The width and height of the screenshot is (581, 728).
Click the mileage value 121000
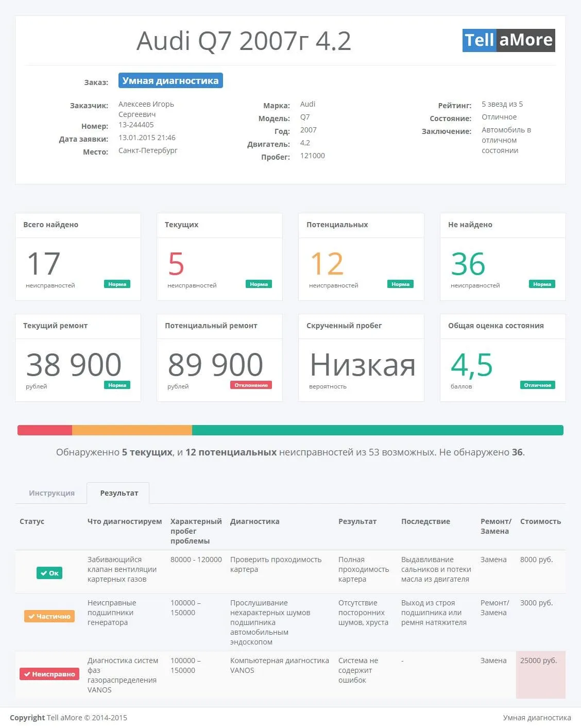tap(312, 156)
